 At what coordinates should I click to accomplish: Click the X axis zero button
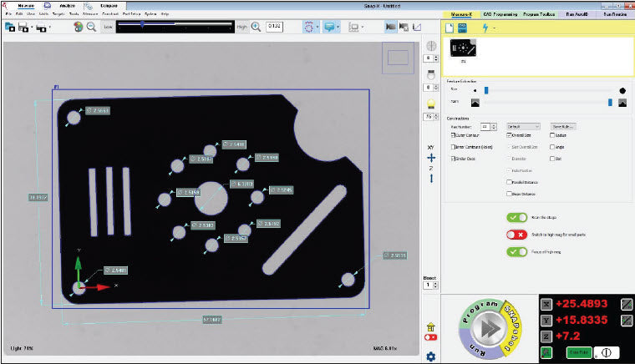546,304
